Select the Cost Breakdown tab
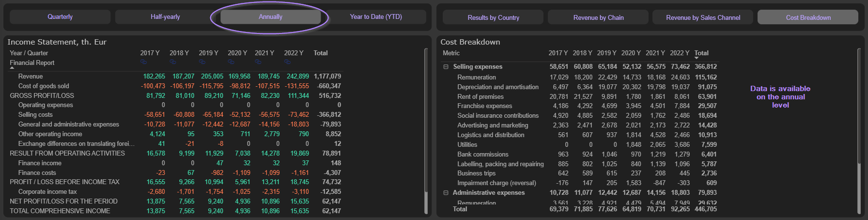This screenshot has height=220, width=868. coord(808,17)
